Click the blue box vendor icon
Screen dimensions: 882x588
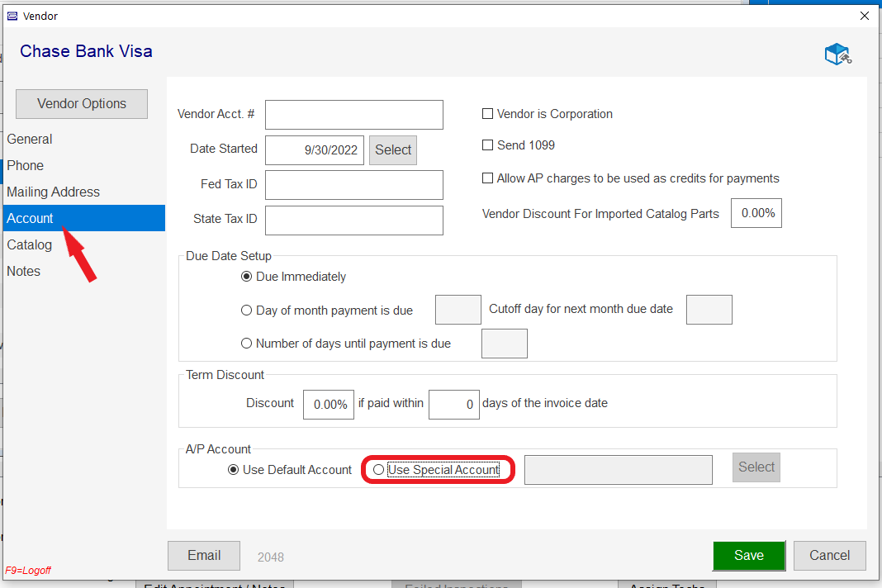[838, 54]
